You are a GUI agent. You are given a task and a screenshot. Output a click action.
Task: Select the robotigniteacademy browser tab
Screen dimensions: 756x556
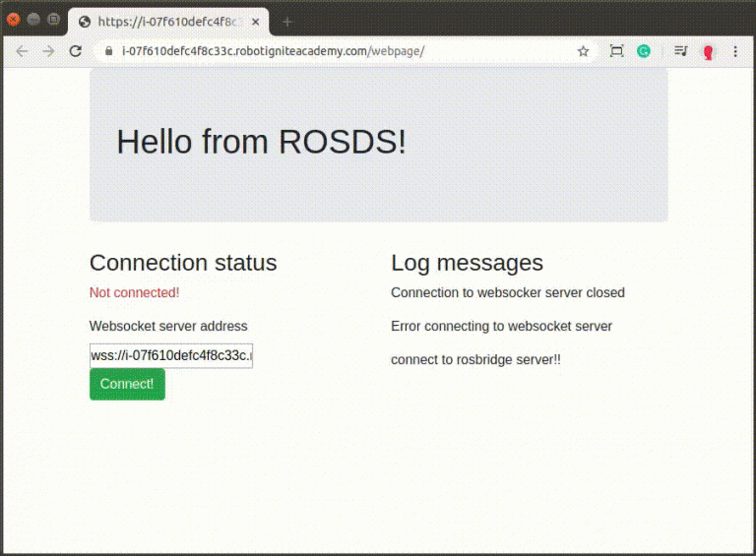click(x=168, y=22)
